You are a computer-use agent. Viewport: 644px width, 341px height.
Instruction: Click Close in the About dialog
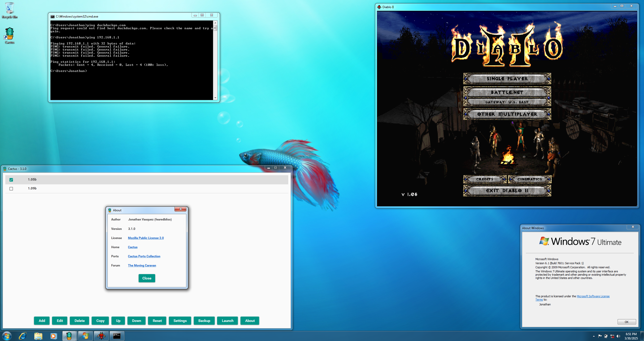pos(147,278)
